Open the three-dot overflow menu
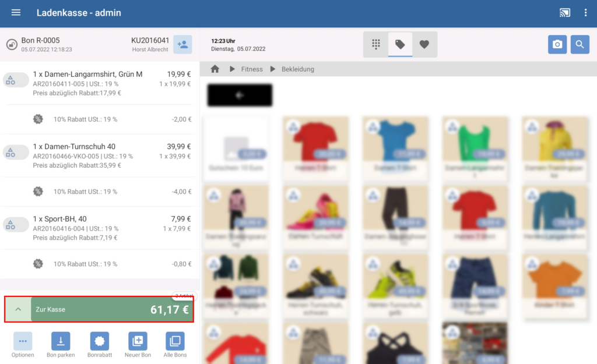This screenshot has height=364, width=597. tap(585, 13)
